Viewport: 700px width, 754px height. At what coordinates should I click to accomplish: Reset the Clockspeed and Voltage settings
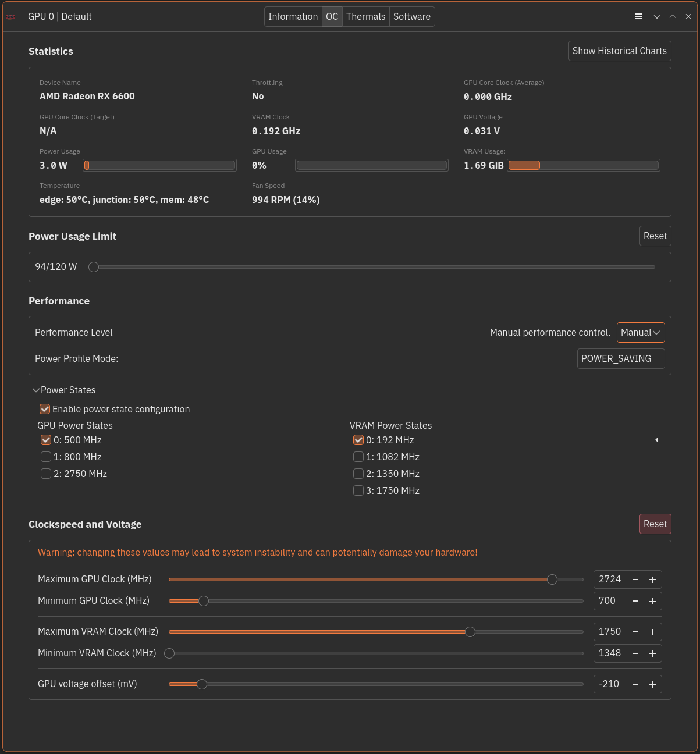coord(655,524)
